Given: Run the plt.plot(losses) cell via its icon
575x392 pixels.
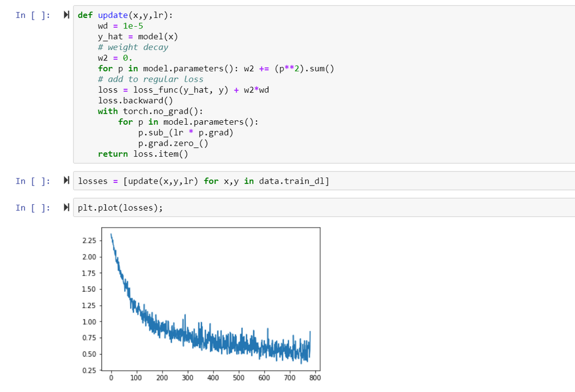Looking at the screenshot, I should (66, 207).
